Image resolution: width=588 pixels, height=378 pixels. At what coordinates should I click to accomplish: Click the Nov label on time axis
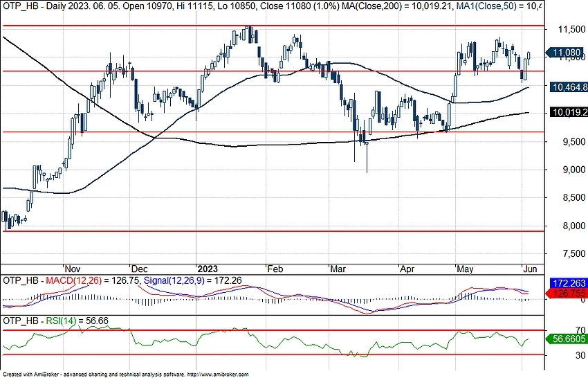(73, 269)
